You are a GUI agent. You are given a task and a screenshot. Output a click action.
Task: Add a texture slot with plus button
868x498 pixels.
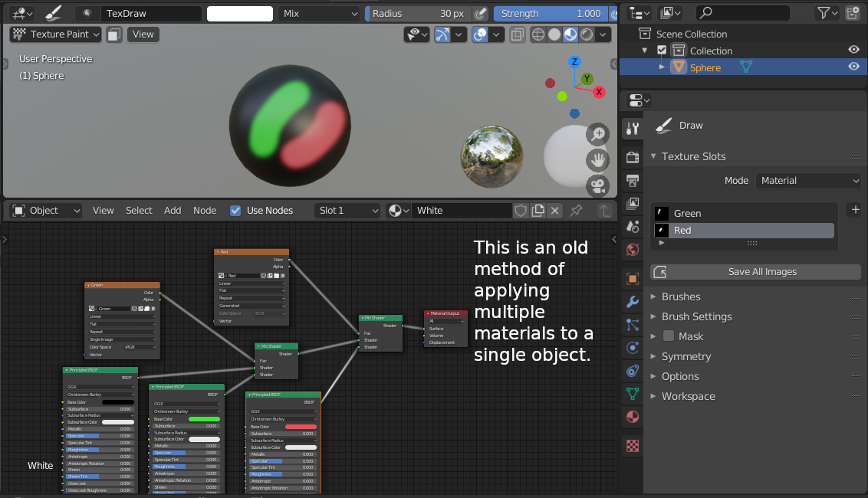(855, 210)
